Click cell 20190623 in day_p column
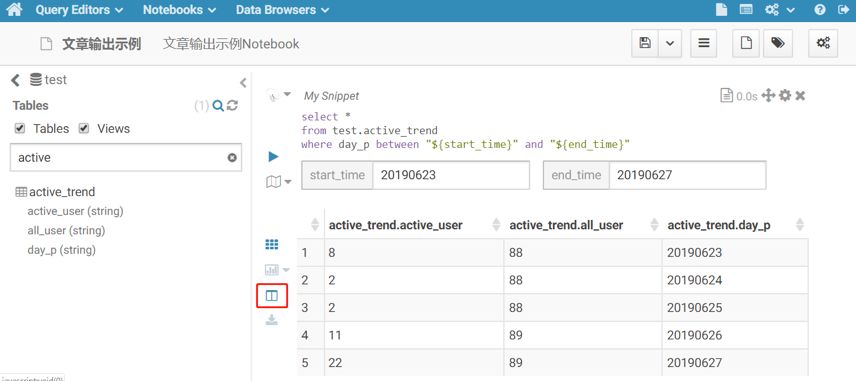Screen dimensions: 856x381 (735, 253)
